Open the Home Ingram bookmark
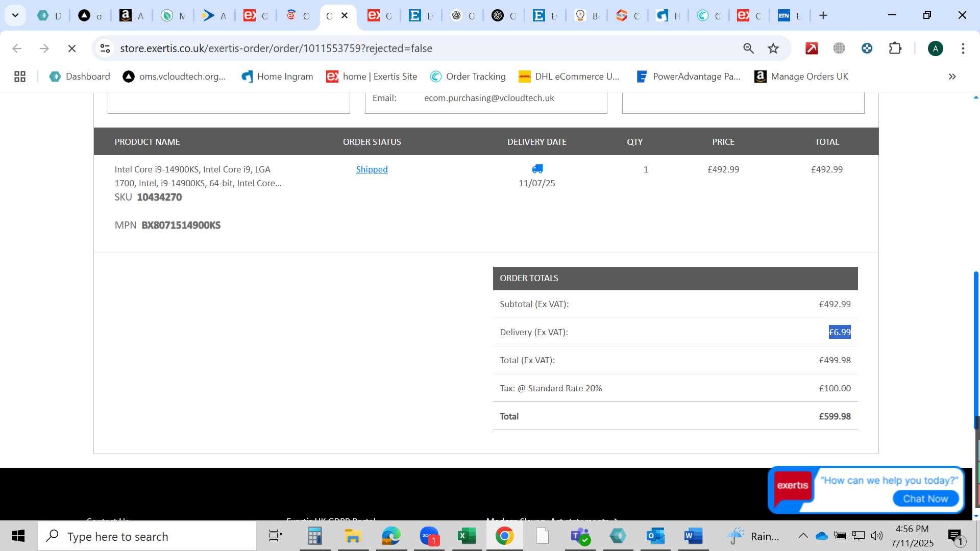This screenshot has height=551, width=980. point(277,77)
